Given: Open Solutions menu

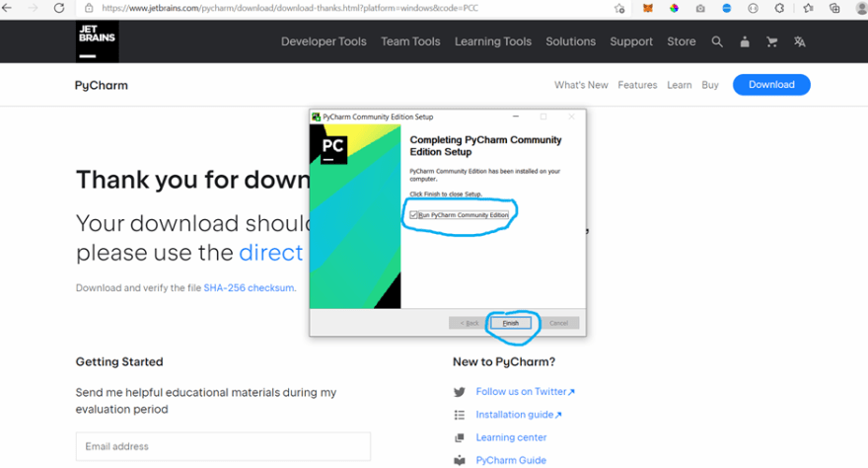Looking at the screenshot, I should 571,41.
